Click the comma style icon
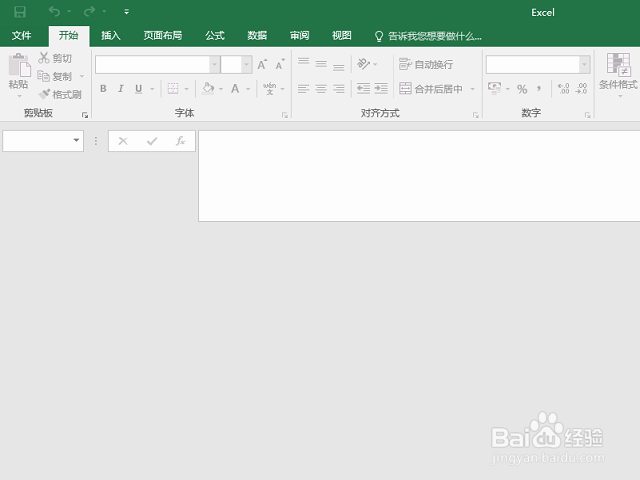The height and width of the screenshot is (480, 640). (x=539, y=89)
